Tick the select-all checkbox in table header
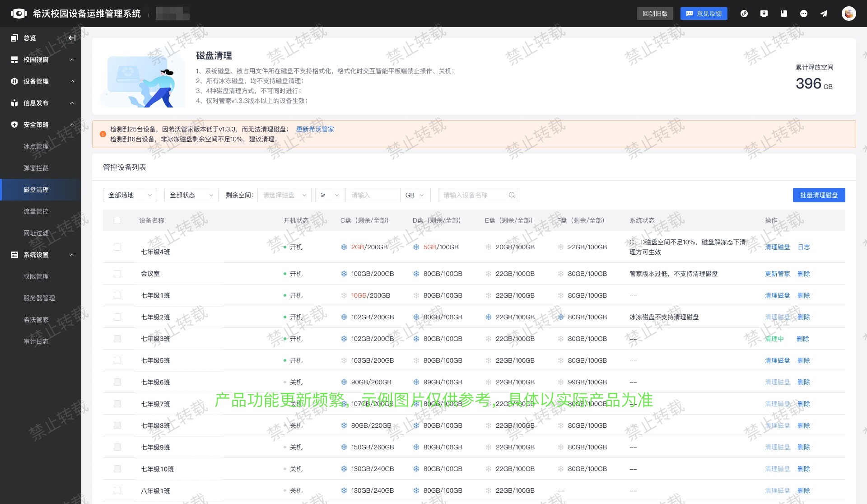The height and width of the screenshot is (504, 867). point(117,220)
